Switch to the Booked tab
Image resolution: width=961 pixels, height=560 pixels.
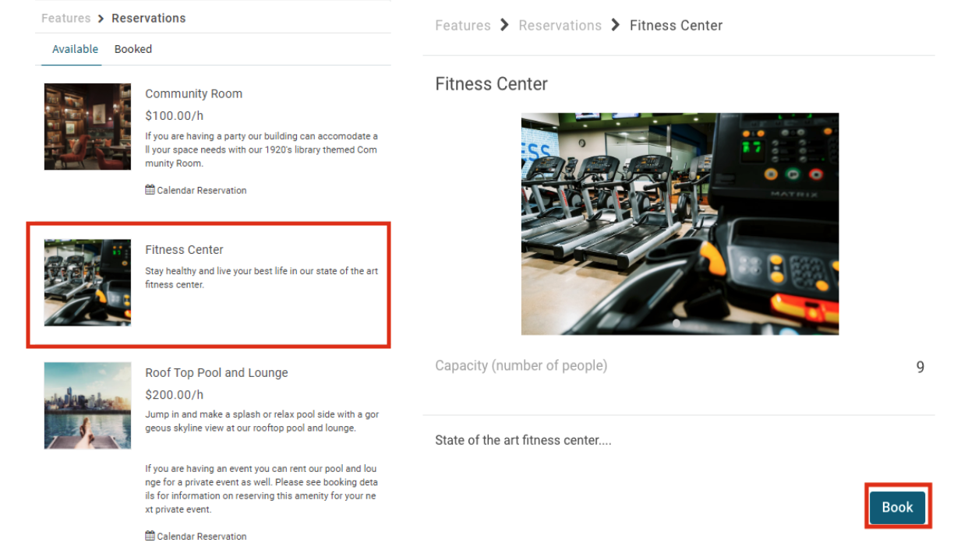tap(133, 49)
